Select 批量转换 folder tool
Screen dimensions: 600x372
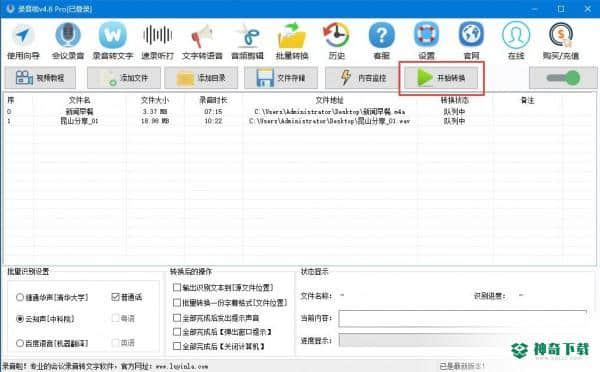292,41
